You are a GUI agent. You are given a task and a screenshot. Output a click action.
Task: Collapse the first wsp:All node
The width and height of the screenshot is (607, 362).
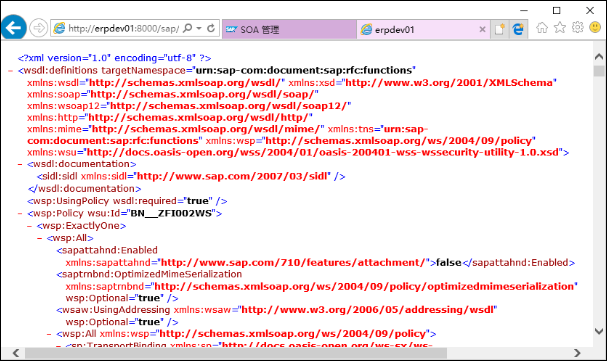click(x=39, y=238)
